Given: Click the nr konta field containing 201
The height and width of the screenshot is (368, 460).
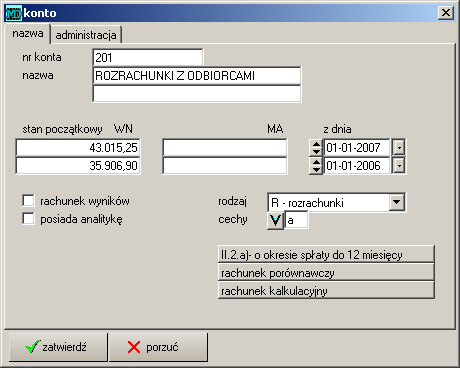Looking at the screenshot, I should (148, 57).
